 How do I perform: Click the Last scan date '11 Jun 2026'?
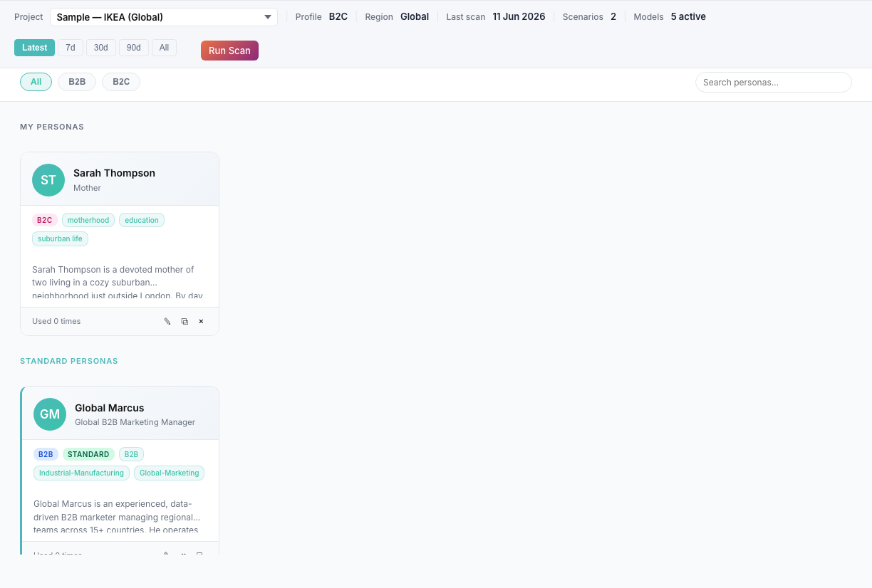[x=519, y=16]
